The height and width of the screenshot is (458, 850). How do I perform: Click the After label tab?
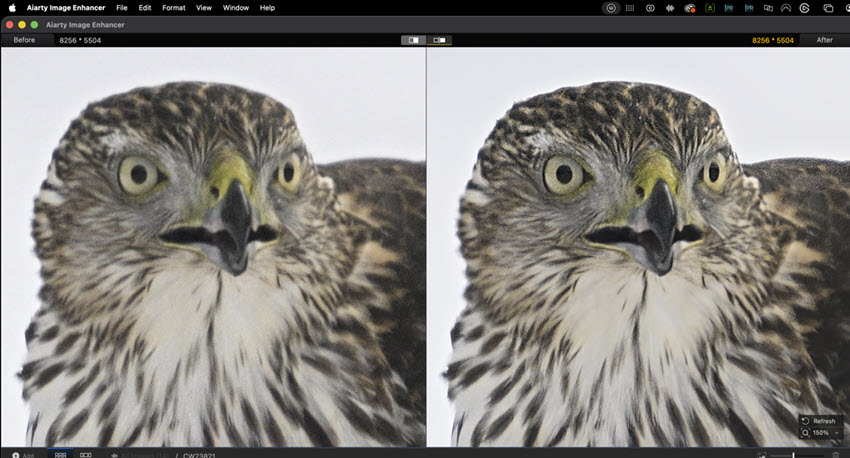825,40
